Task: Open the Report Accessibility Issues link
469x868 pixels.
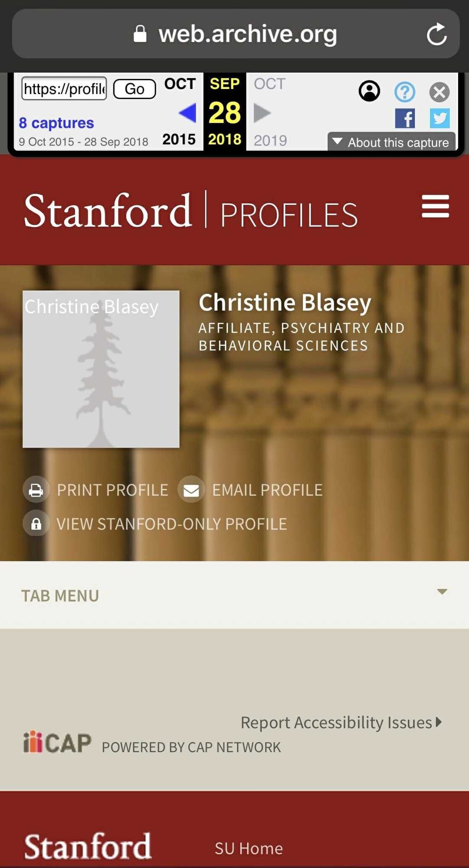Action: pyautogui.click(x=341, y=723)
